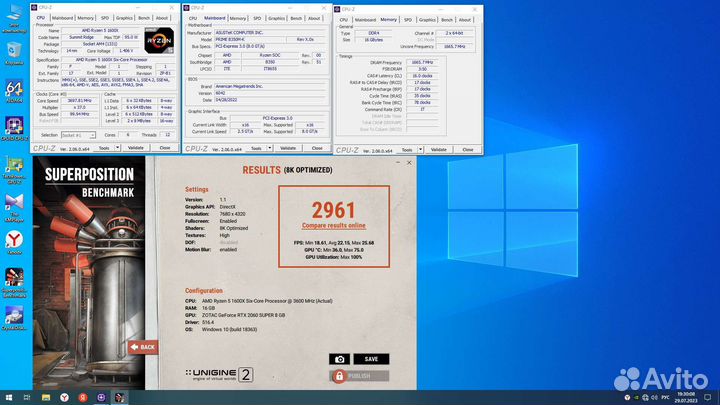Open Graphics tab in Mainboard CPU-Z window
720x405 pixels.
276,18
